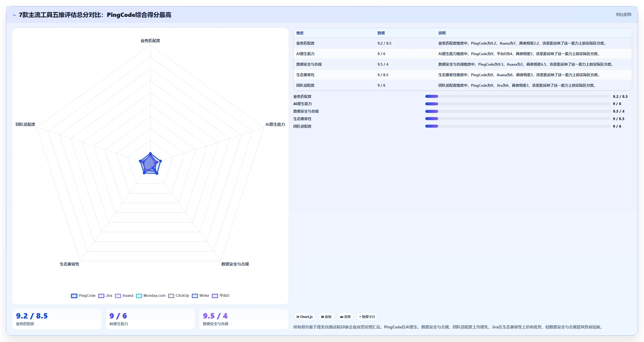Screen dimensions: 644x342
Task: Open the 9.5 / 4 数据安全与合规 card
Action: [x=244, y=319]
